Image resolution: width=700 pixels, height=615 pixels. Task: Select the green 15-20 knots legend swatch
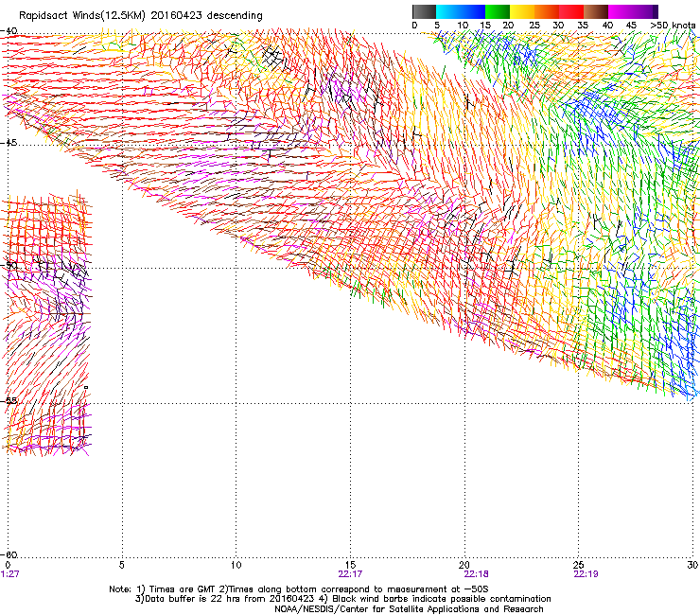pyautogui.click(x=498, y=11)
